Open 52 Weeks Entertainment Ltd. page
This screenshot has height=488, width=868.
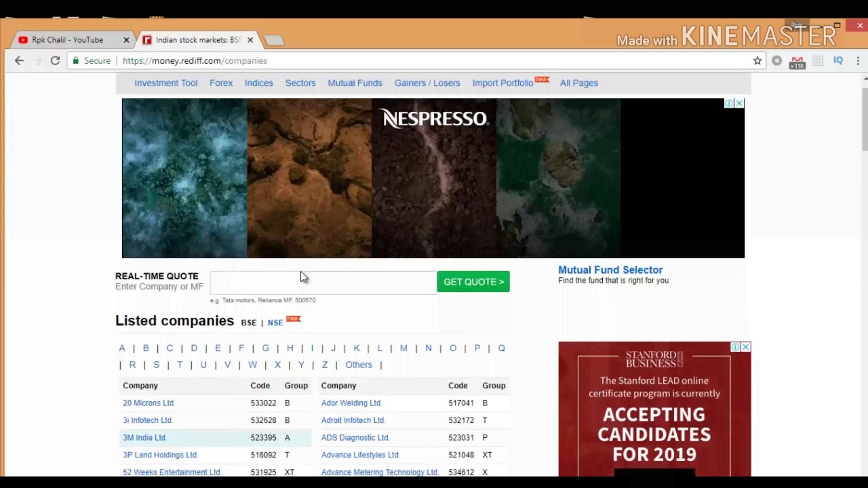[x=172, y=472]
